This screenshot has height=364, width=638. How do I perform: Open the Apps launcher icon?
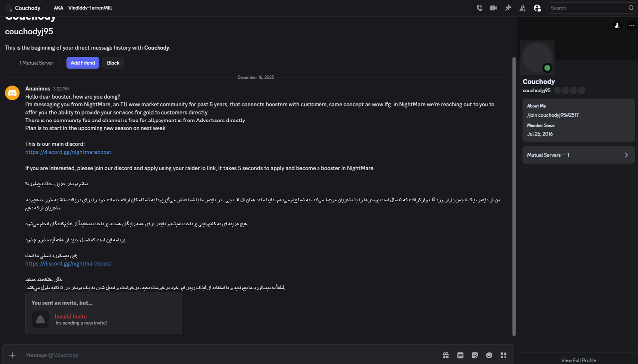tap(504, 355)
